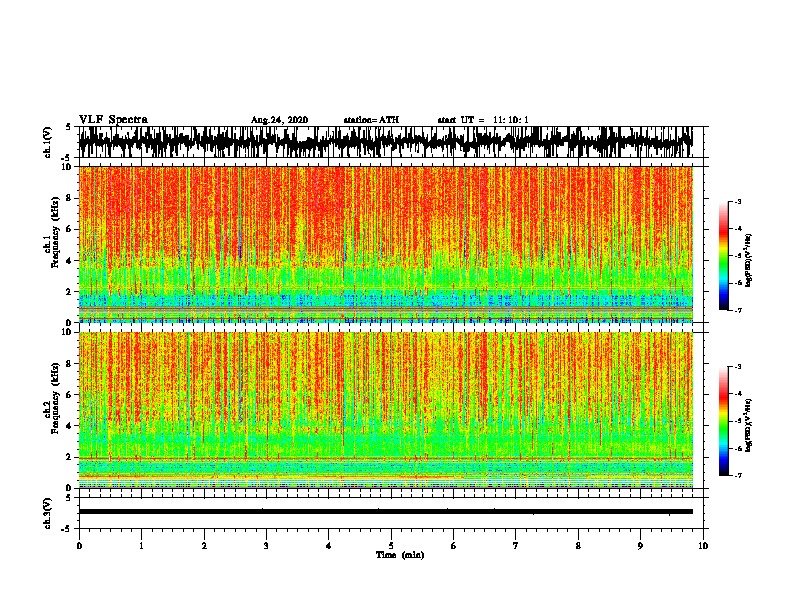
Task: Click the "ch.3(V)" axis label
Action: tap(48, 513)
